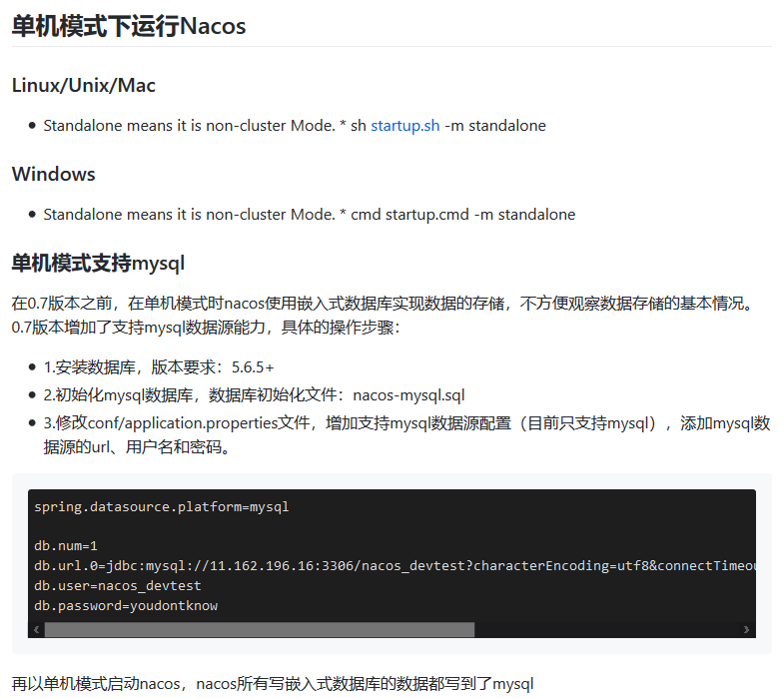Click the code block horizontal scrollbar thumb
Image resolution: width=784 pixels, height=699 pixels.
[x=260, y=629]
